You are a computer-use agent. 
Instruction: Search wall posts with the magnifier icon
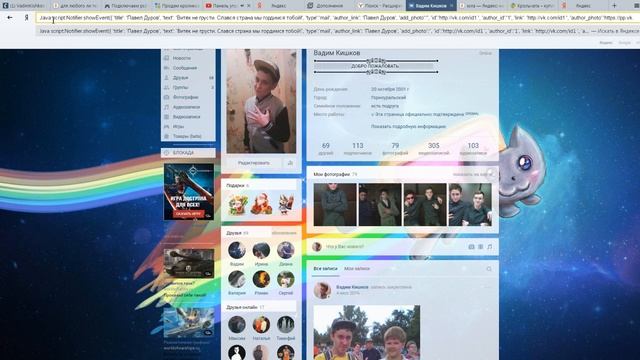tap(489, 269)
